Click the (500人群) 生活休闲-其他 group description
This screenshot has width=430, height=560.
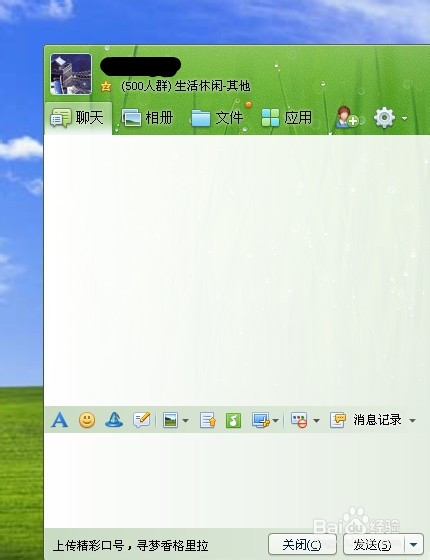186,86
